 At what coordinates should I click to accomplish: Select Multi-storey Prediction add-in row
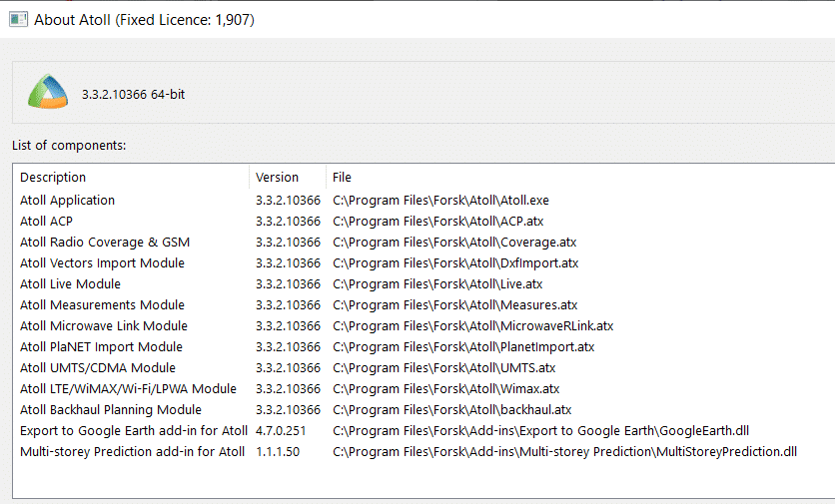tap(132, 452)
